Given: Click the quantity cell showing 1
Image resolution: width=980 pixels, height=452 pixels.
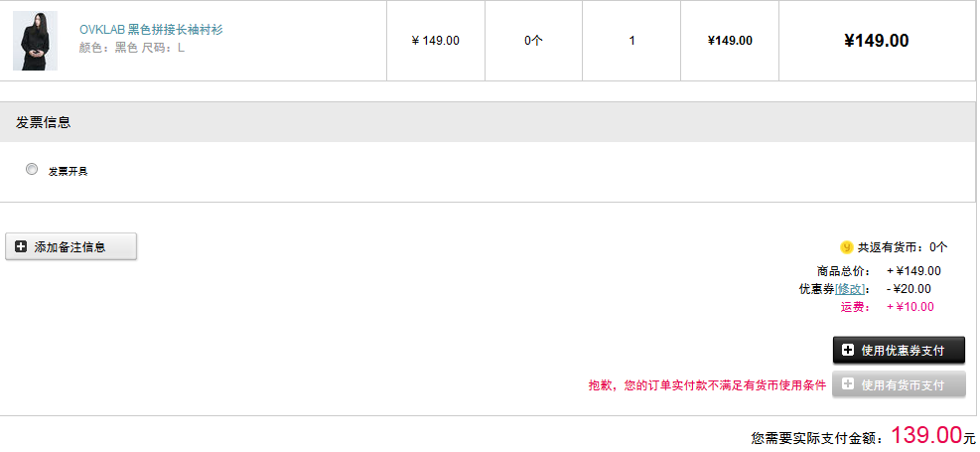Looking at the screenshot, I should click(x=631, y=41).
